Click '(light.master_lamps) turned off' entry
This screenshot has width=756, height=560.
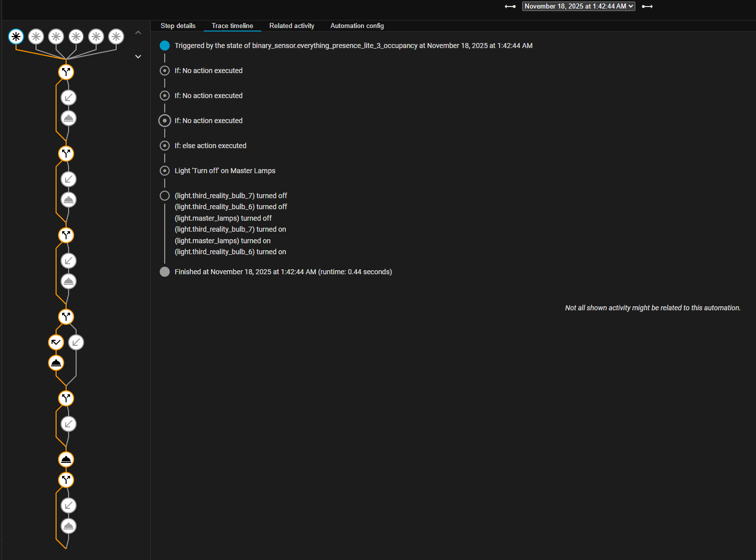pos(223,218)
